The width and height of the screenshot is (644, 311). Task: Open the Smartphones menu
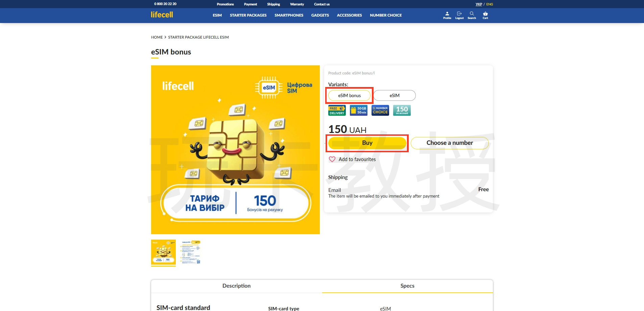pyautogui.click(x=289, y=15)
